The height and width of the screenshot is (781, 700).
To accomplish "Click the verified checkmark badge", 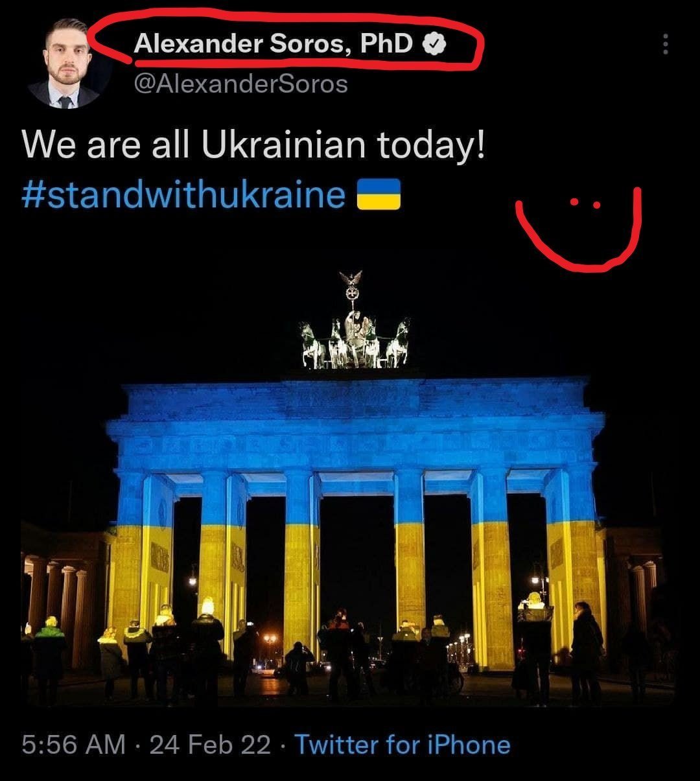I will pos(434,44).
